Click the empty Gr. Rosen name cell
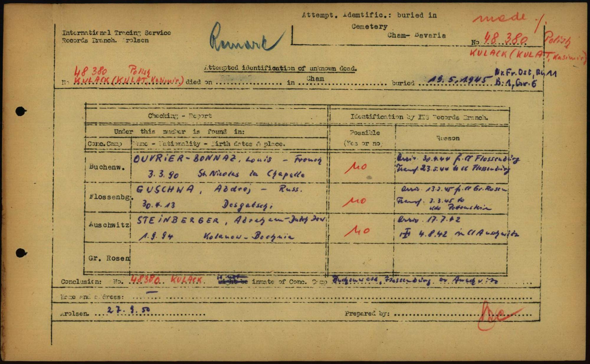 pyautogui.click(x=229, y=258)
